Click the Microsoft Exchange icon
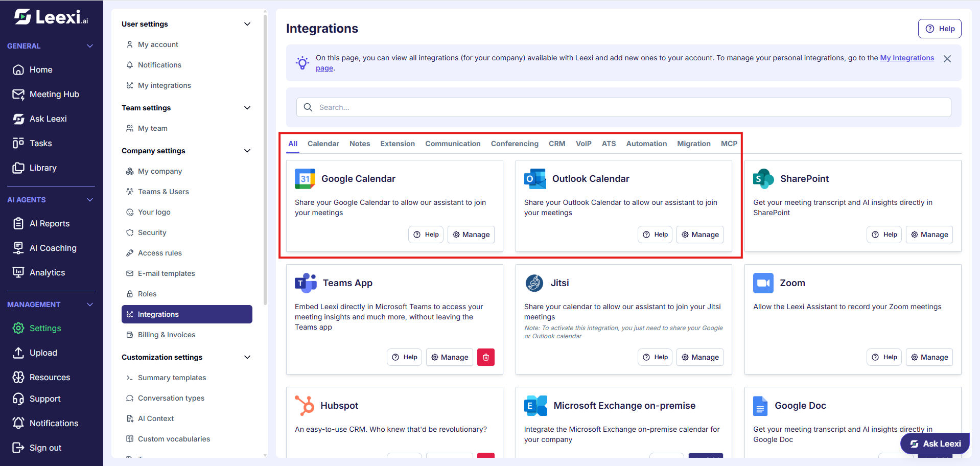 (x=535, y=406)
